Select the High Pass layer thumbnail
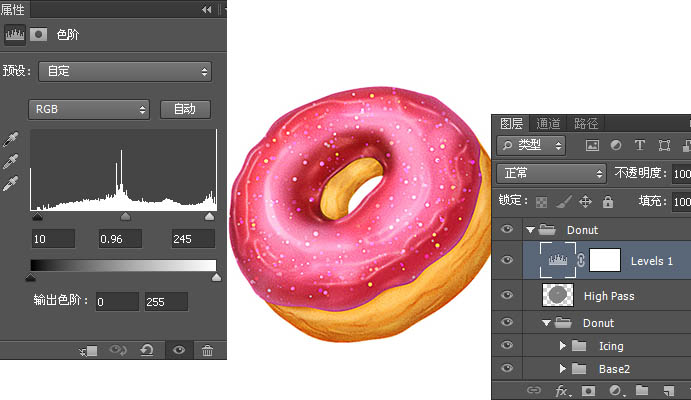Image resolution: width=691 pixels, height=400 pixels. [x=558, y=295]
